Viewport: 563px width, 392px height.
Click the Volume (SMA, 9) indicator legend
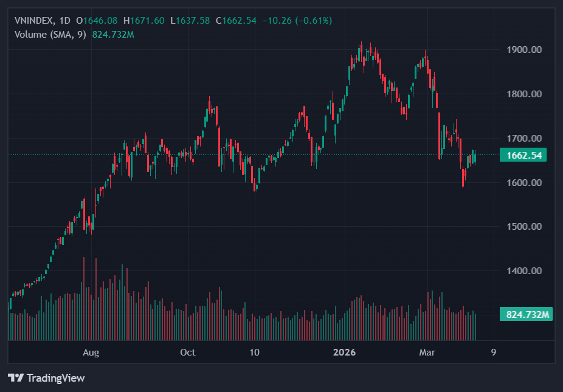point(50,34)
